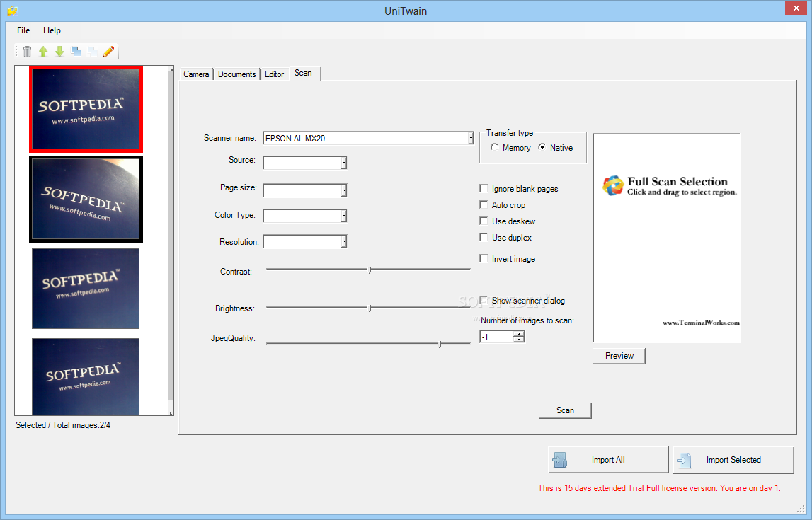Increase number of images to scan
Viewport: 812px width, 520px height.
[519, 334]
